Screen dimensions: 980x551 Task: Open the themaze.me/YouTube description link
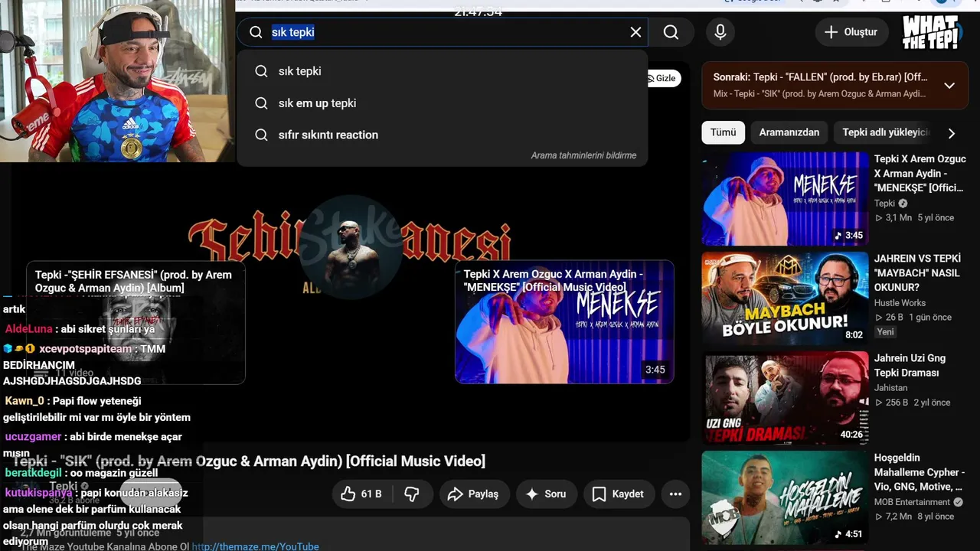(x=256, y=546)
